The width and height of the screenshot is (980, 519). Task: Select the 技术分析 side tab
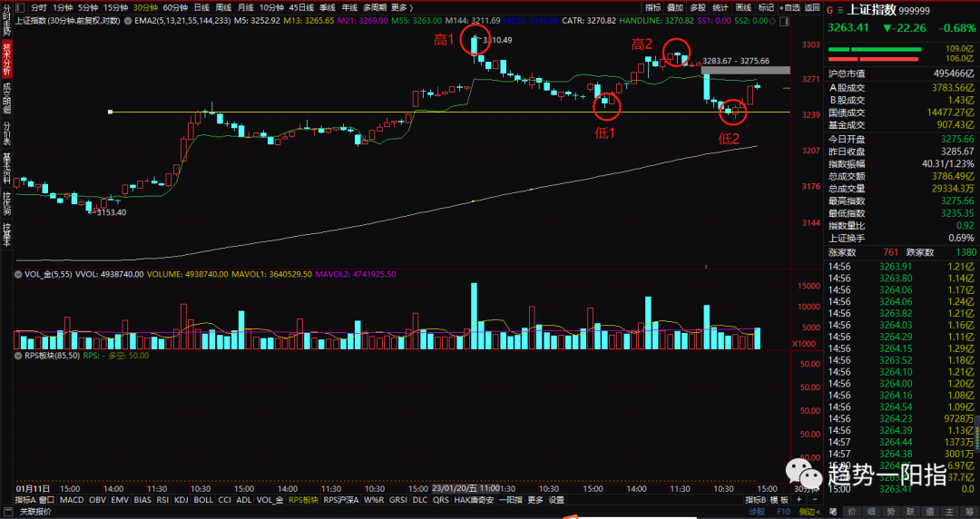coord(6,59)
